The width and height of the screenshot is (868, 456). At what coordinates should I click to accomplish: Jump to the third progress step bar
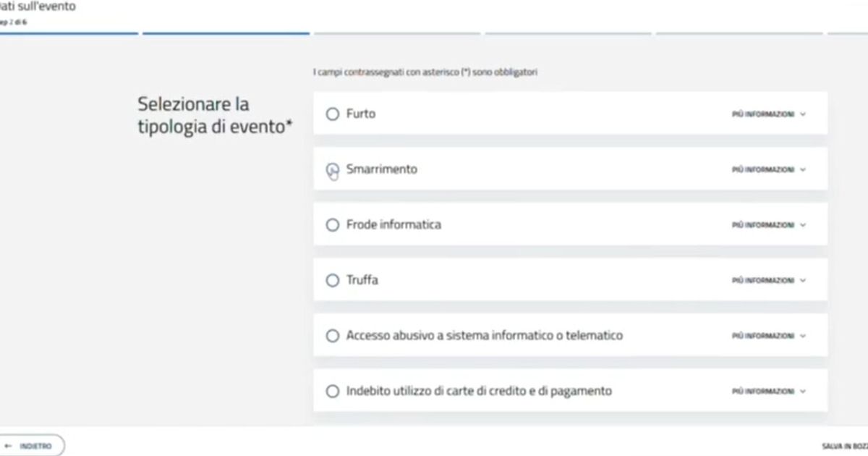tap(396, 33)
